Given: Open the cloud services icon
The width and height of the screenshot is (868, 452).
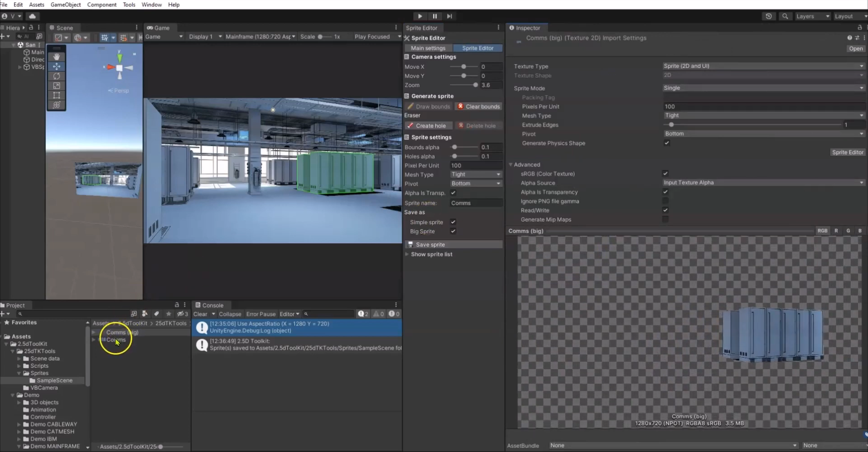Looking at the screenshot, I should click(x=32, y=16).
